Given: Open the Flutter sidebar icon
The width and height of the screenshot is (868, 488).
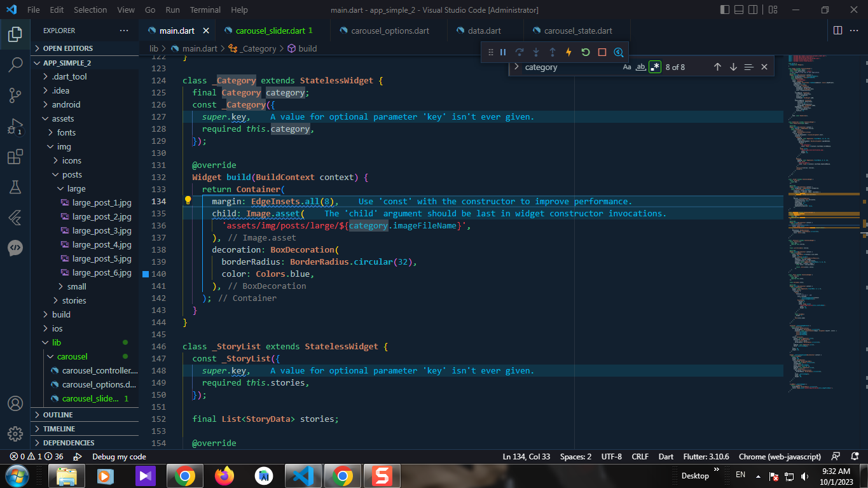Looking at the screenshot, I should (x=15, y=218).
